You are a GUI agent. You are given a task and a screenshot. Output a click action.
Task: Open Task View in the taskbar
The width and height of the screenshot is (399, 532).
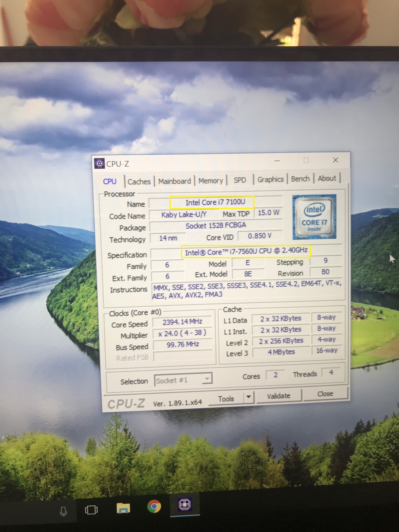(91, 510)
